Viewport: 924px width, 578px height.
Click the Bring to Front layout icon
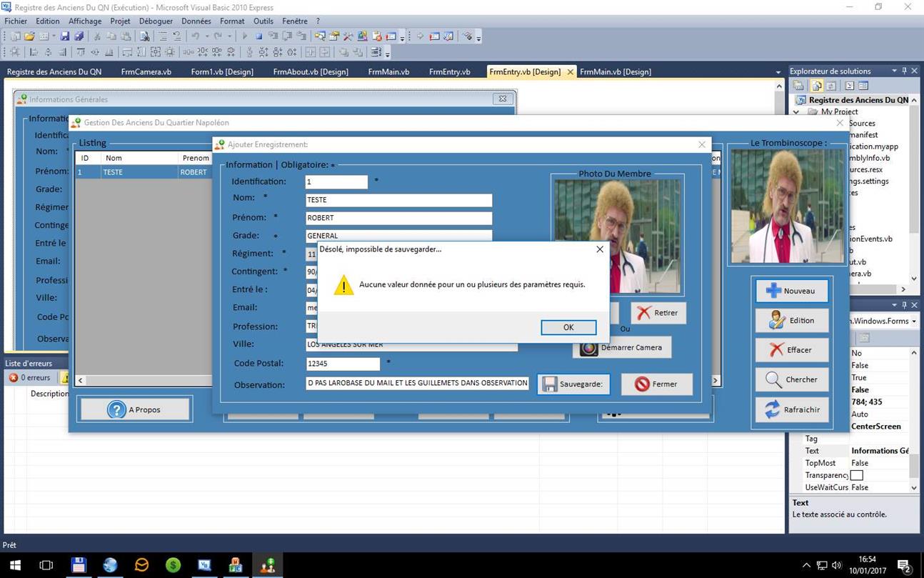(x=344, y=52)
